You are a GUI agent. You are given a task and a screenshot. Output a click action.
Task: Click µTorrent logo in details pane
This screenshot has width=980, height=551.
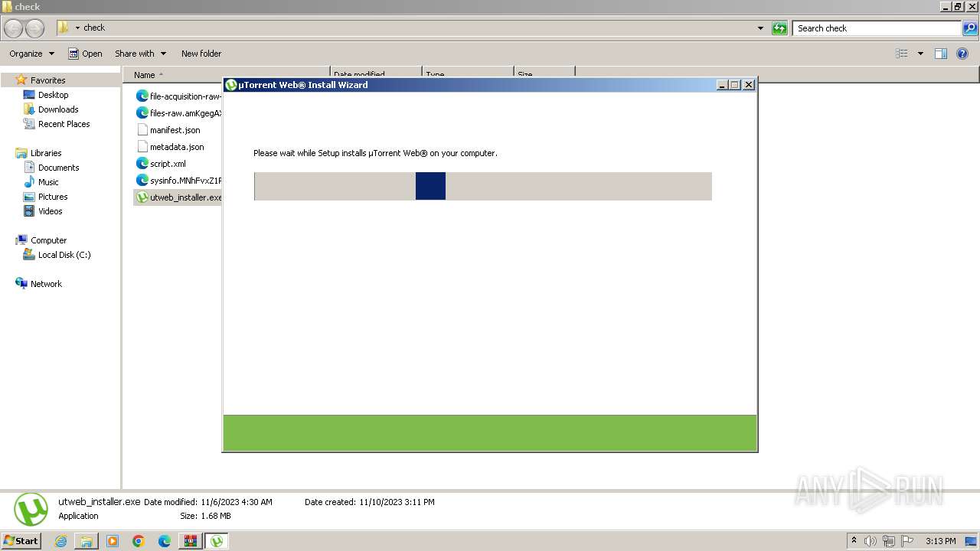click(31, 510)
